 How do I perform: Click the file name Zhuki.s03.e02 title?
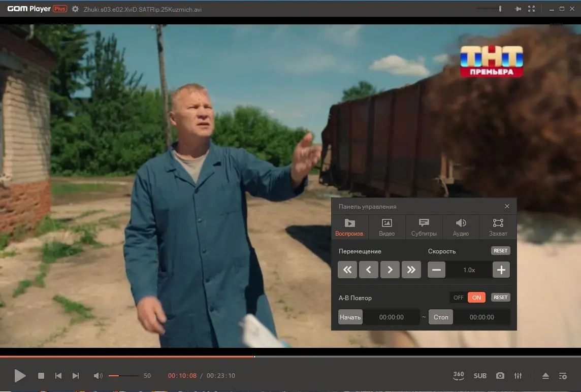point(143,9)
